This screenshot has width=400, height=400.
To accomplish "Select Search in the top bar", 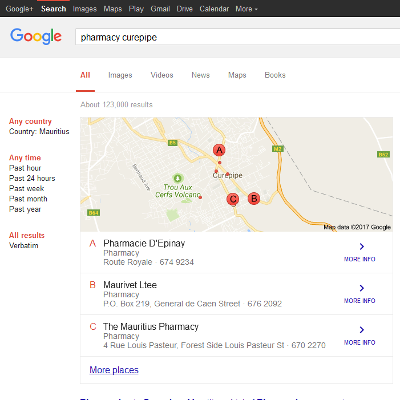I will click(53, 9).
